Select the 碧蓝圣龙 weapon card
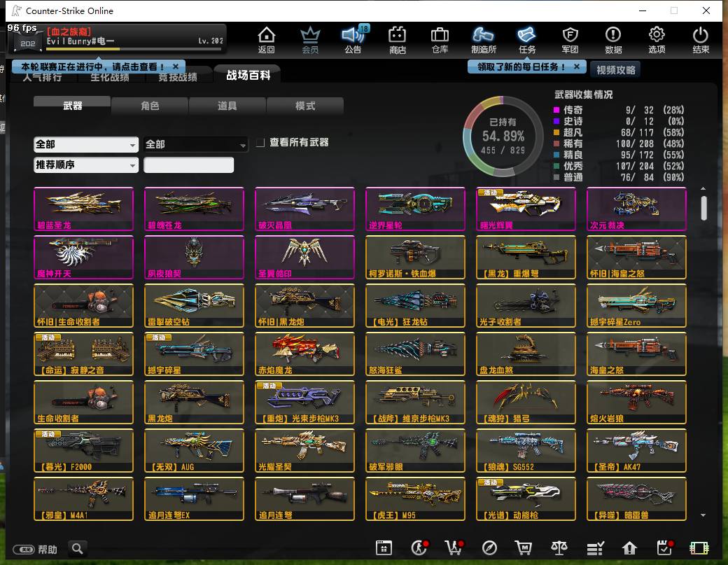Screen dimensions: 728x565 point(83,209)
